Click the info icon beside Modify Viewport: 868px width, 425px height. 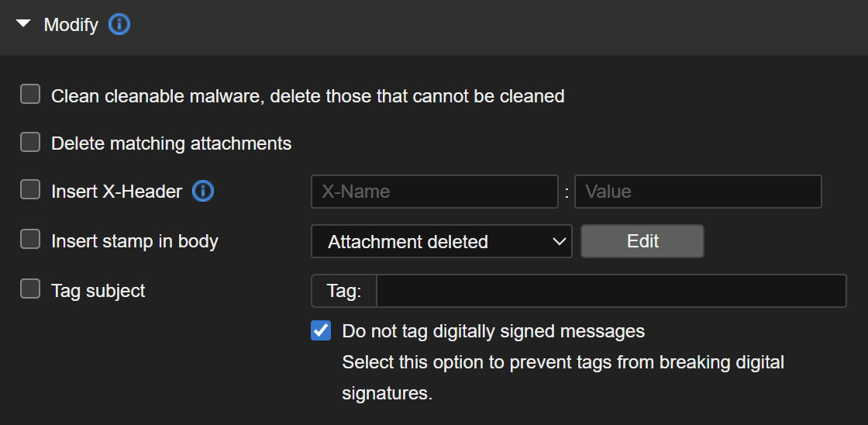[x=119, y=25]
